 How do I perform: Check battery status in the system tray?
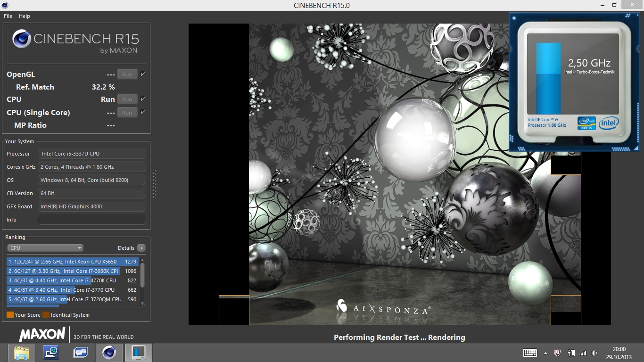[571, 353]
